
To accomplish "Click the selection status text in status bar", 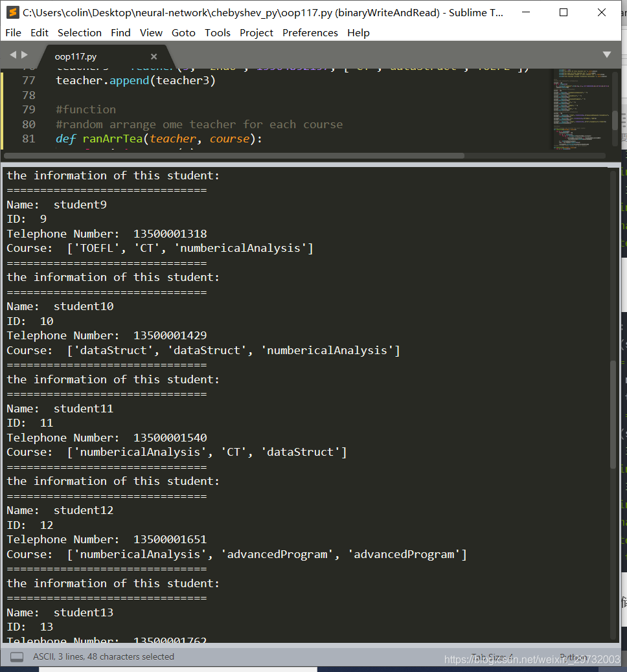I will (104, 656).
